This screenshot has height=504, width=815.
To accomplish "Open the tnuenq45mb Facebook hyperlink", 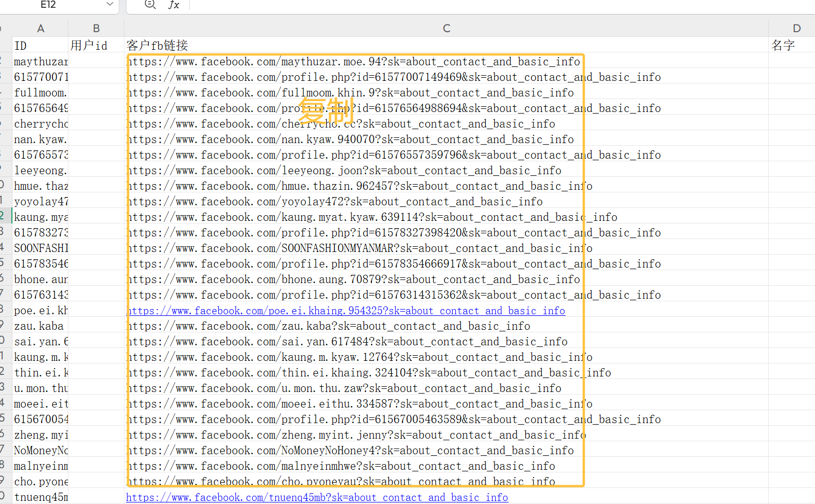I will point(317,497).
